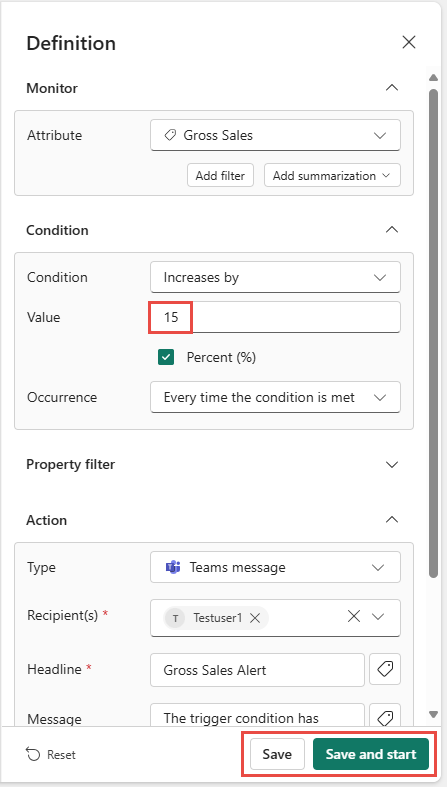
Task: Open the Add summarization dropdown
Action: point(332,176)
